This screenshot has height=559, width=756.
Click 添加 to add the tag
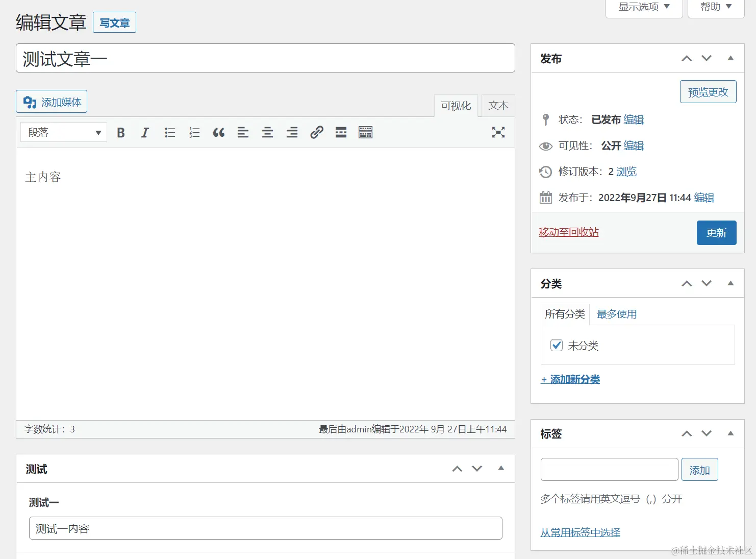tap(700, 470)
